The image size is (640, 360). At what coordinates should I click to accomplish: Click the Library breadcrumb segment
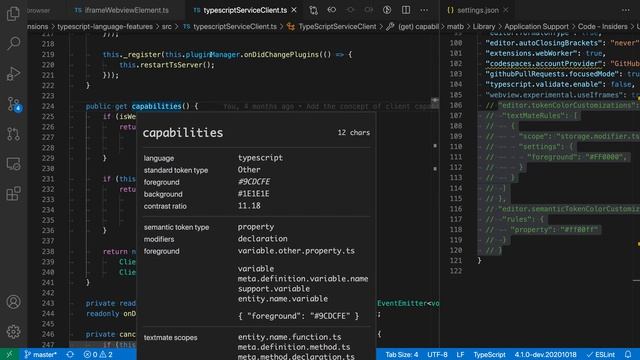pos(484,27)
